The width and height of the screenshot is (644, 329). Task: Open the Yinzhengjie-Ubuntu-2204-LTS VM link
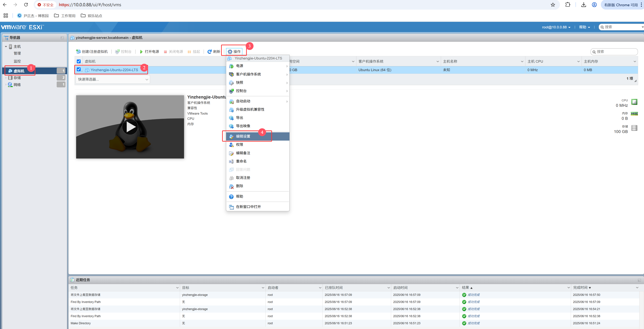point(114,70)
